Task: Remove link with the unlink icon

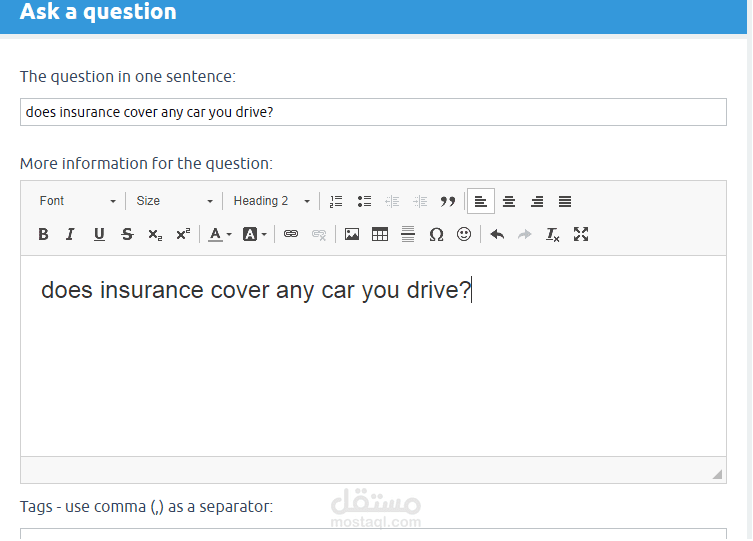Action: click(318, 234)
